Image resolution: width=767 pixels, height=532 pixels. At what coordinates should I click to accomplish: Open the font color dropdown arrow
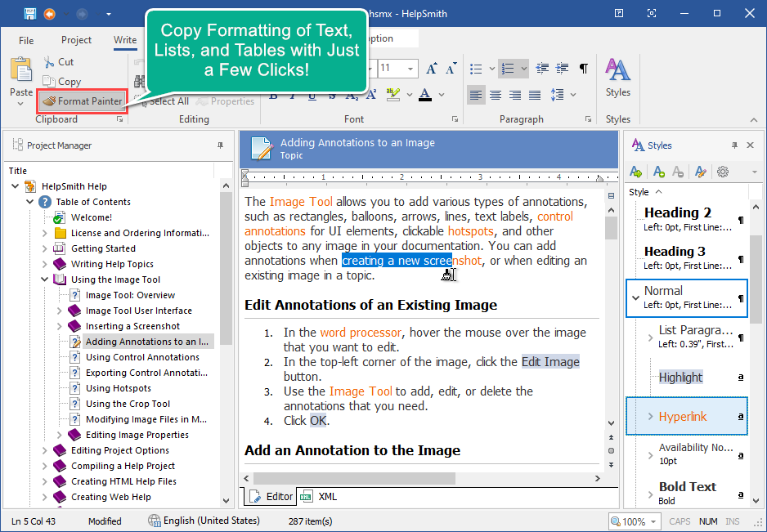pyautogui.click(x=442, y=95)
